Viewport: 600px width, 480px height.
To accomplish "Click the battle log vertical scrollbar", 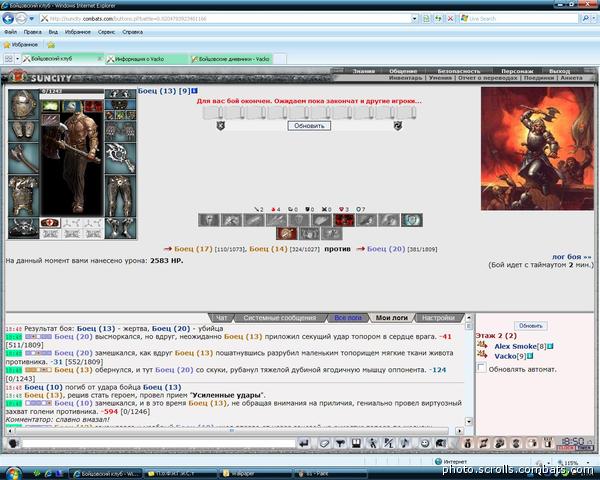I will (x=470, y=371).
